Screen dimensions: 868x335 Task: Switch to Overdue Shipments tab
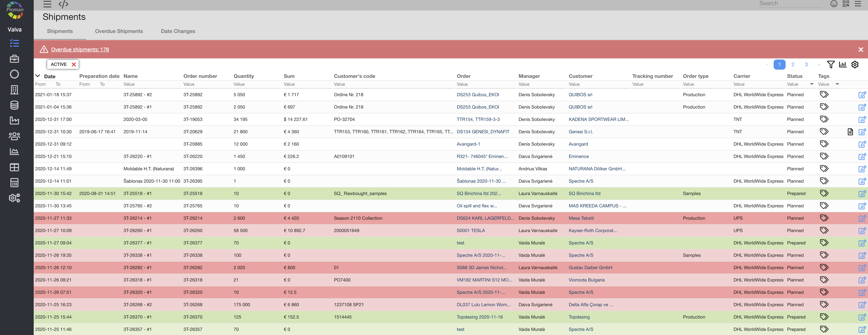click(x=119, y=31)
